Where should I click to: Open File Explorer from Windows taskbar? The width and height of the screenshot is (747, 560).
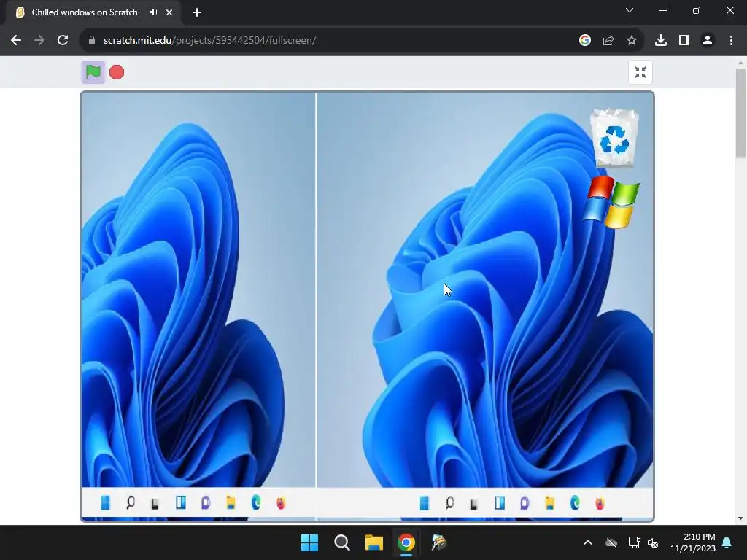tap(374, 542)
